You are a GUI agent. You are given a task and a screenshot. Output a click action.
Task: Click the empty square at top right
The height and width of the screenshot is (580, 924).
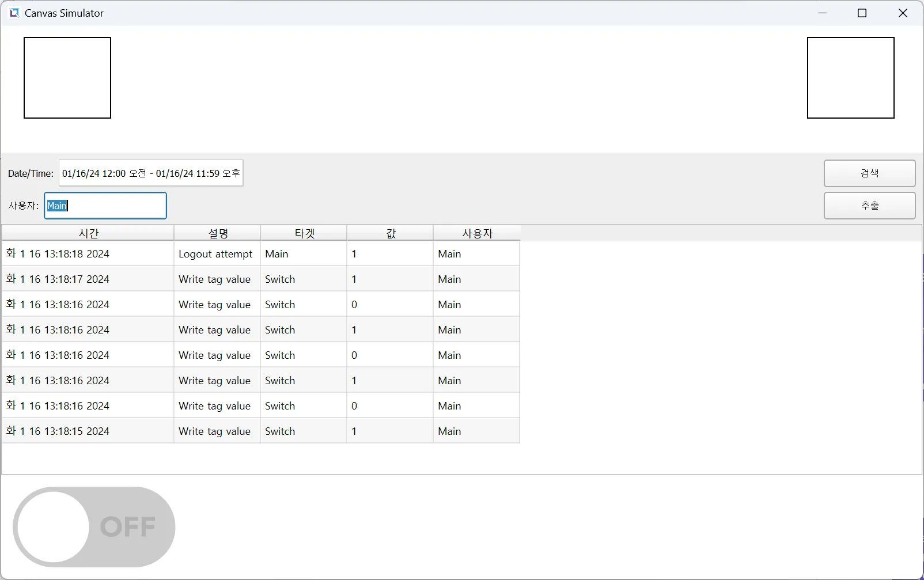coord(850,78)
